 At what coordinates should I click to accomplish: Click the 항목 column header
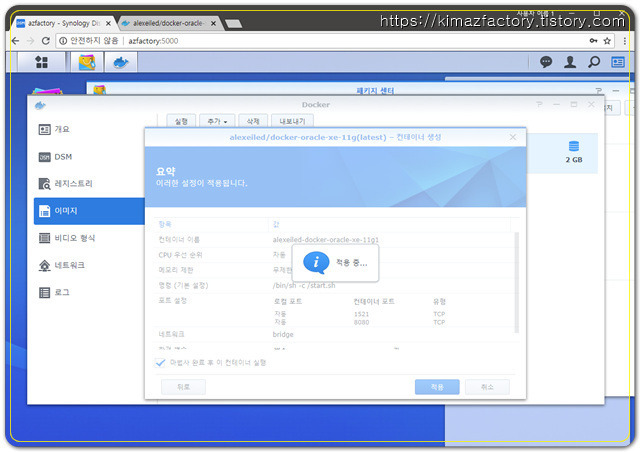coord(165,224)
